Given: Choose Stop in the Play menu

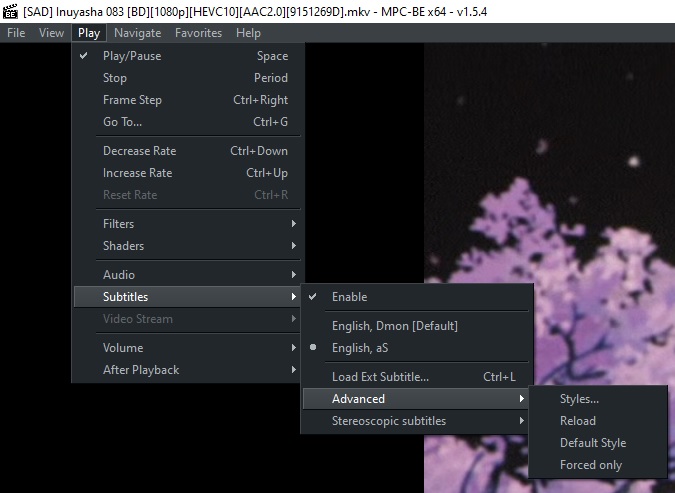Looking at the screenshot, I should click(x=187, y=78).
